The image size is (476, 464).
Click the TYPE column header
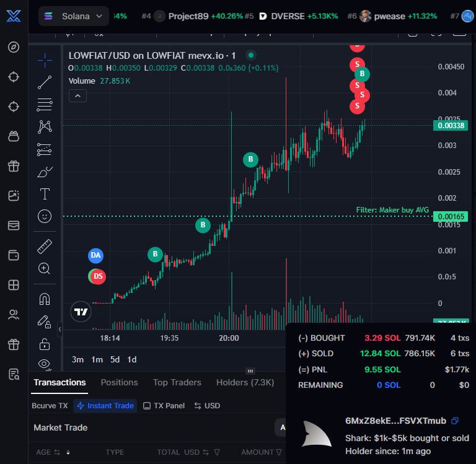(x=115, y=452)
